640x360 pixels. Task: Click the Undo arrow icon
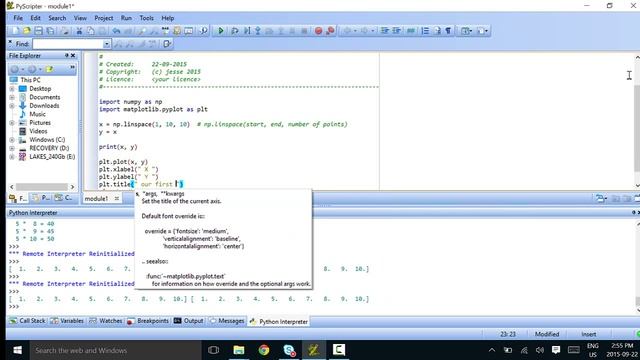[x=116, y=31]
